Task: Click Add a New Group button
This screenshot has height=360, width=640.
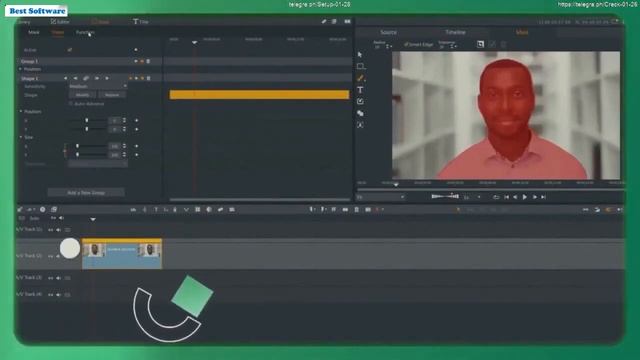Action: pyautogui.click(x=86, y=193)
